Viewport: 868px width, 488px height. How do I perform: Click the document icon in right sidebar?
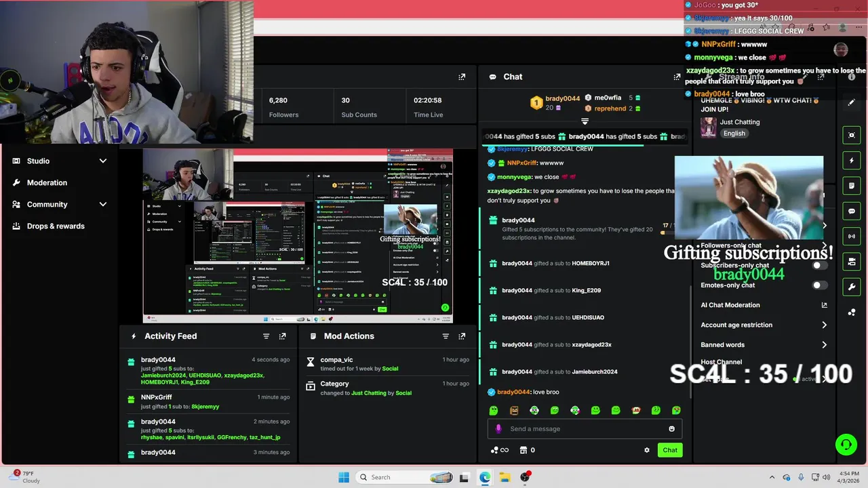click(x=852, y=186)
